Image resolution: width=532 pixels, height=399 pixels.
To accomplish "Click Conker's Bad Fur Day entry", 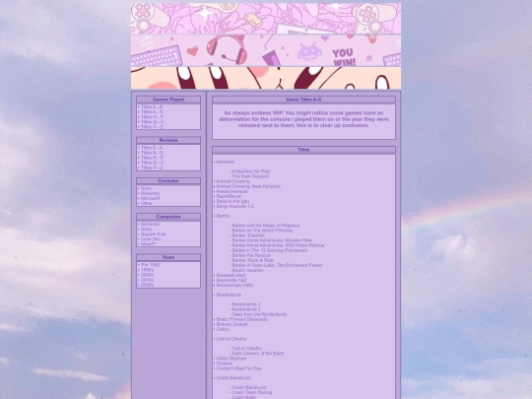I will [x=238, y=368].
